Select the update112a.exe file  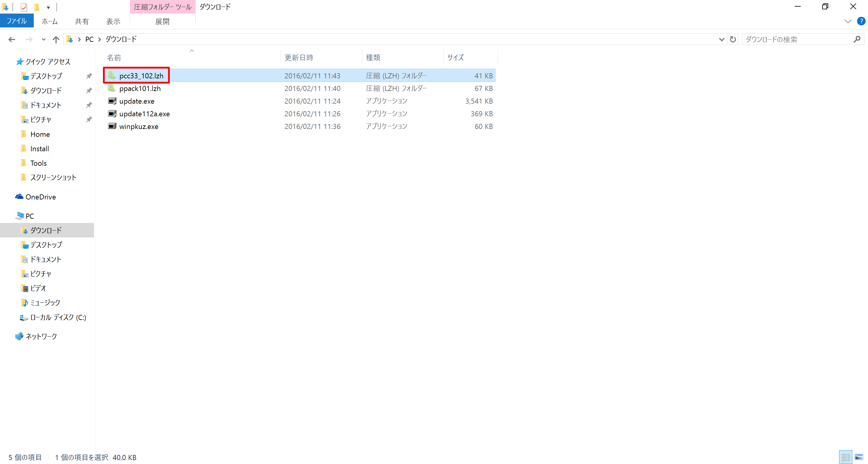(300, 114)
